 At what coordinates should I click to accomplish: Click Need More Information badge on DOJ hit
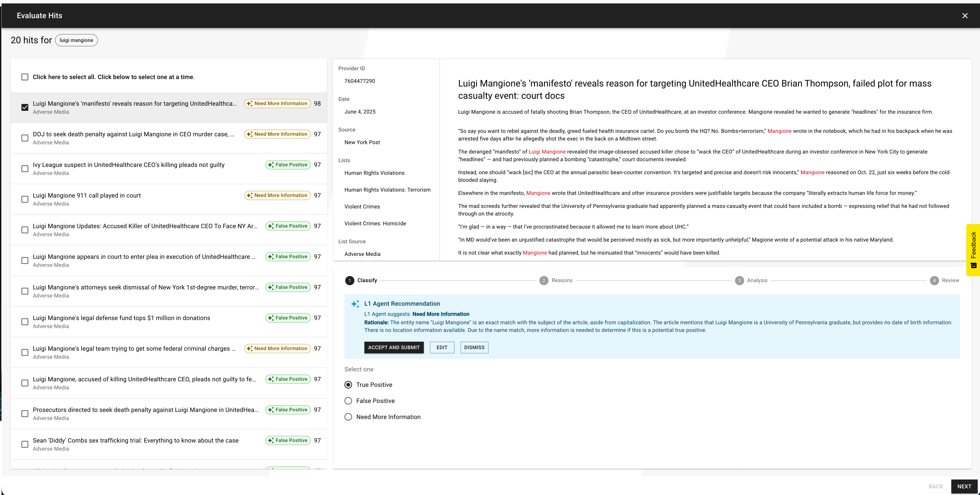[277, 134]
